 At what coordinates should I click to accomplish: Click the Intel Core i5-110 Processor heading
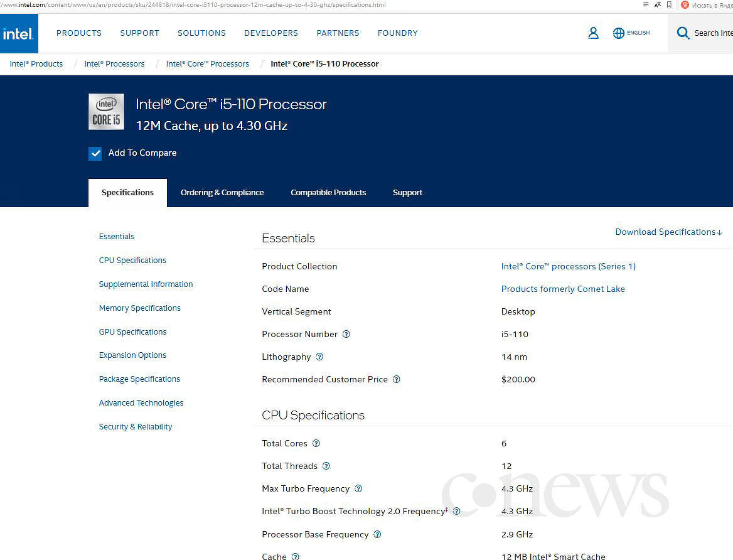click(232, 104)
